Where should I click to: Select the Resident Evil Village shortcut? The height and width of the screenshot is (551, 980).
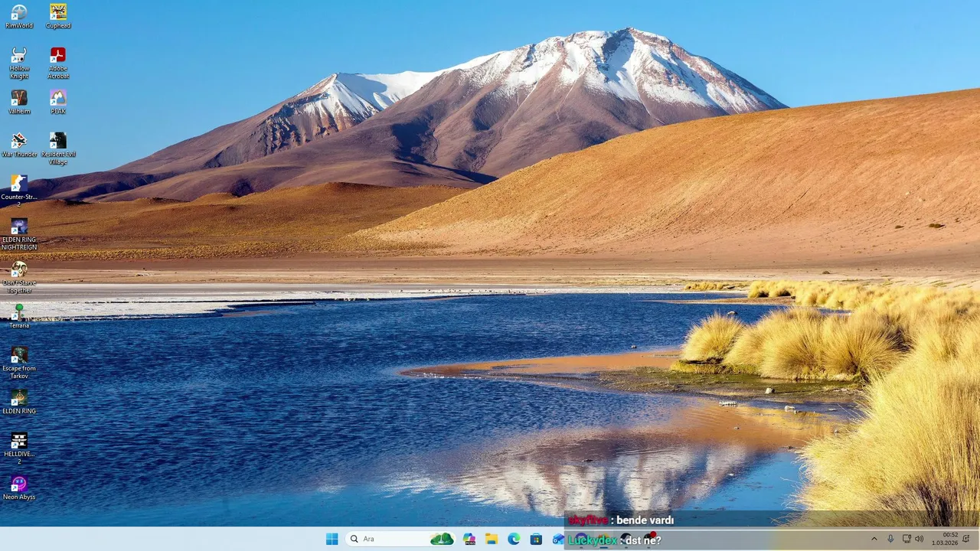tap(58, 148)
